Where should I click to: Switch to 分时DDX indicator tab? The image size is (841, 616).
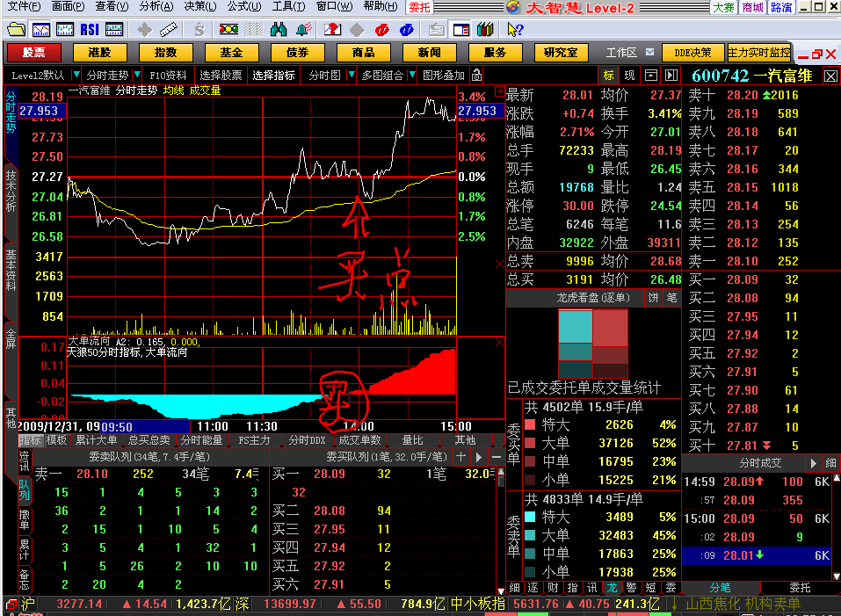(307, 440)
